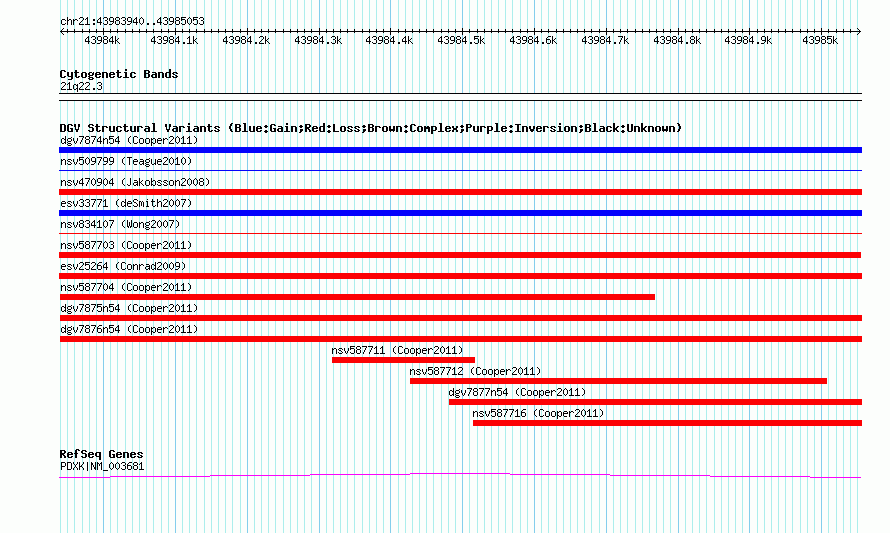Click the nsv587716 (Cooper2011) red bar
Image resolution: width=890 pixels, height=533 pixels.
tap(668, 423)
